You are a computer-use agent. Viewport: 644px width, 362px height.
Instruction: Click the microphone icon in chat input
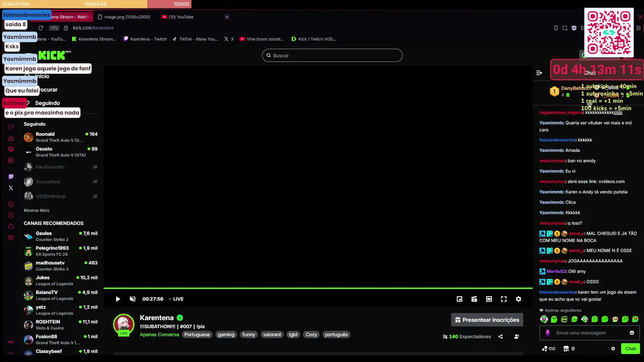coord(547,333)
